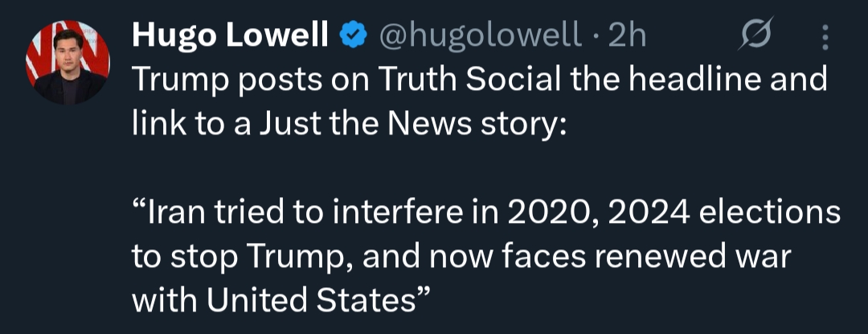Screen dimensions: 868x334
Task: Click the 2h post timestamp
Action: 628,35
